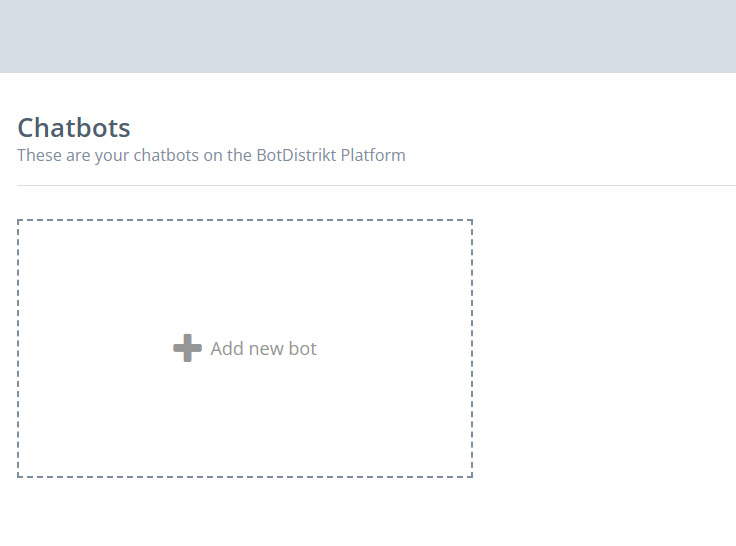The height and width of the screenshot is (546, 736).
Task: Click the 'Chatbots' page heading
Action: pos(74,128)
